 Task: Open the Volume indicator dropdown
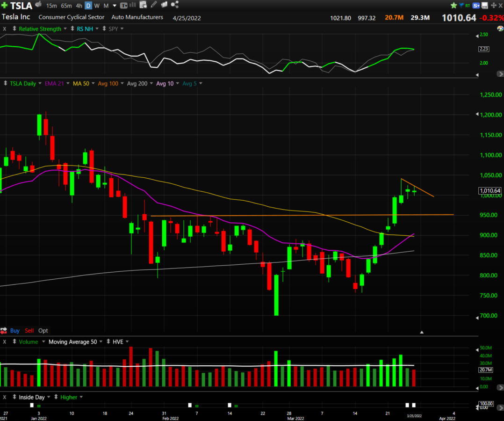[x=43, y=341]
